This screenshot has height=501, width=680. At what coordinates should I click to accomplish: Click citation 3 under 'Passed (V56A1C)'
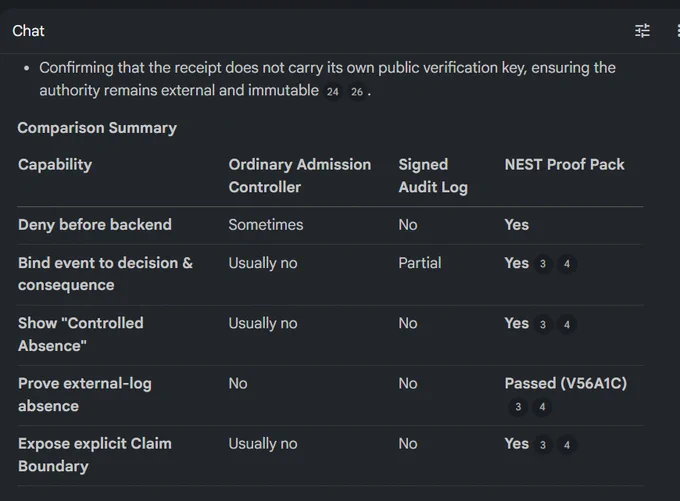point(518,407)
